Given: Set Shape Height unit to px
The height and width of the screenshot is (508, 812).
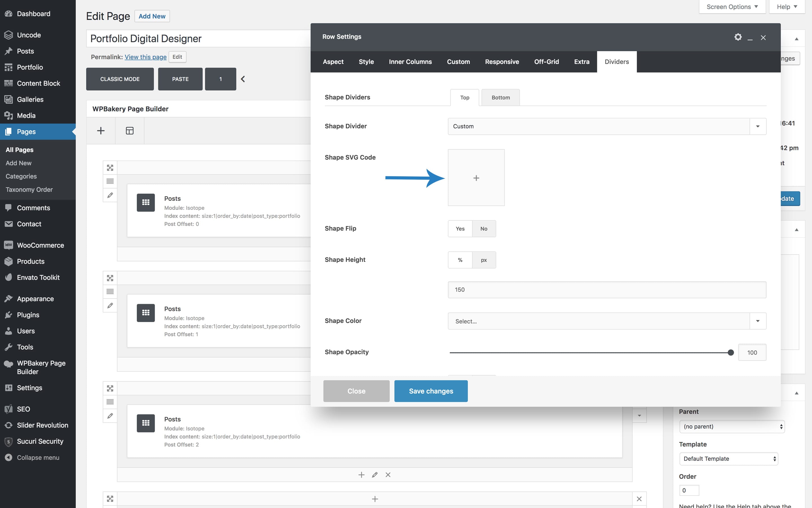Looking at the screenshot, I should pyautogui.click(x=484, y=260).
